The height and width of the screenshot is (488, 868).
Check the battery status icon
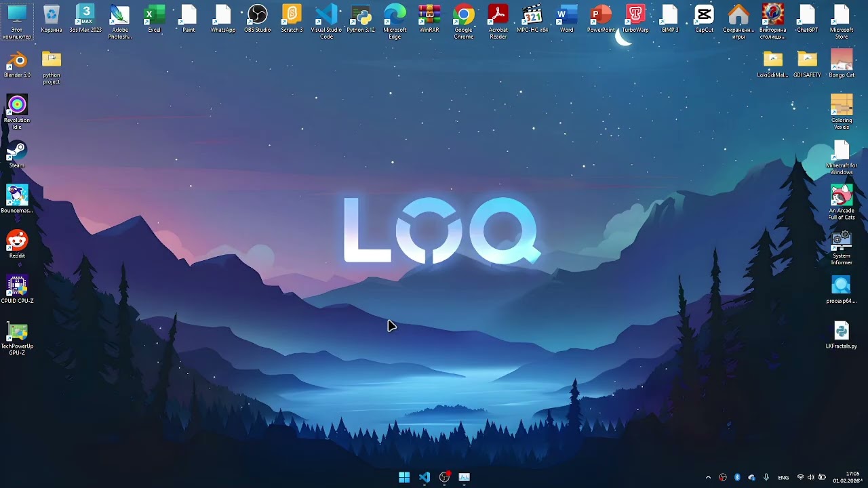coord(823,478)
